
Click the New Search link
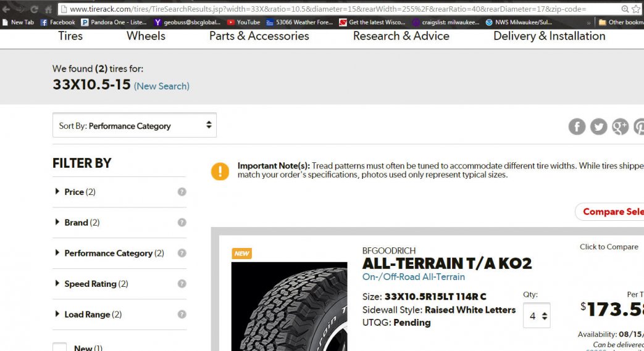[x=162, y=86]
